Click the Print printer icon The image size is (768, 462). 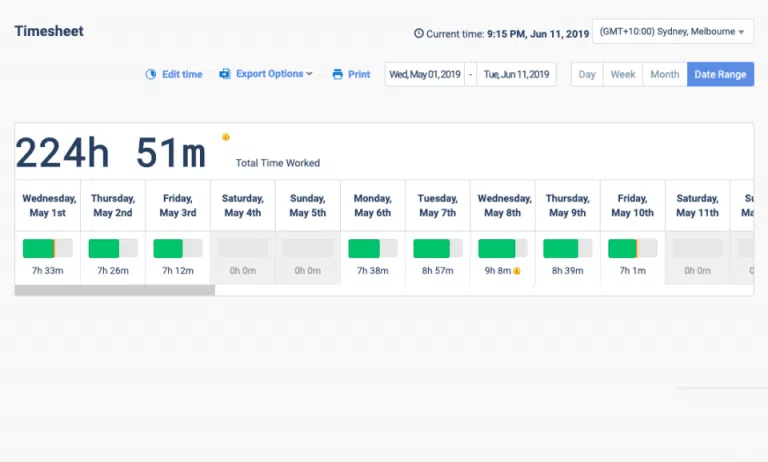pos(338,74)
